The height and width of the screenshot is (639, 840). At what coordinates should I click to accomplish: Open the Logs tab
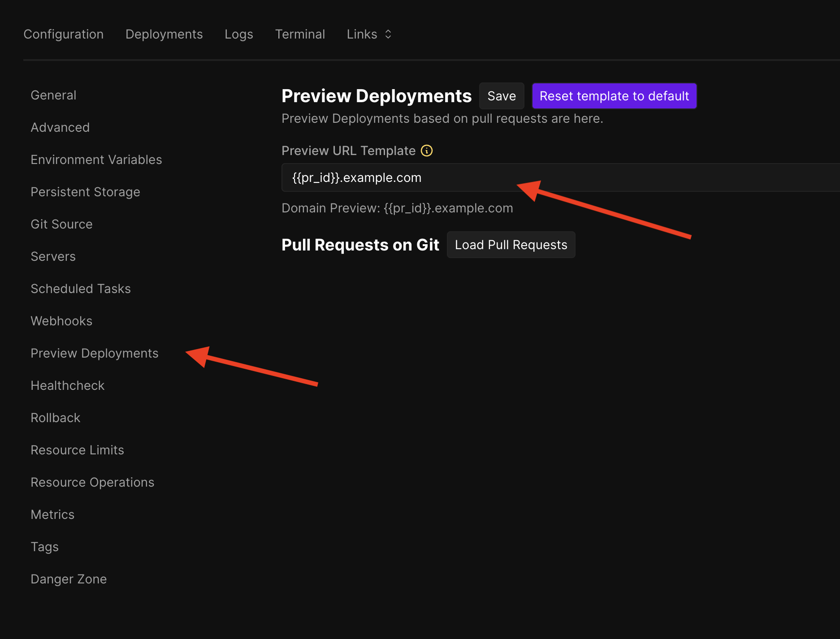click(x=239, y=34)
